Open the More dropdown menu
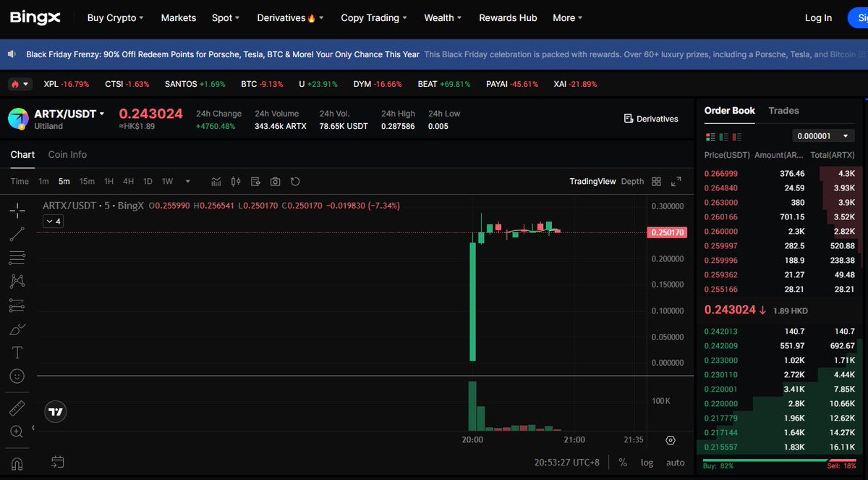868x480 pixels. click(x=568, y=17)
